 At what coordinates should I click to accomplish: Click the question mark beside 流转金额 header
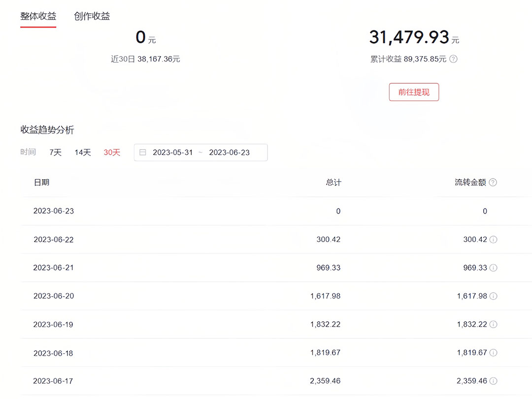pos(493,182)
